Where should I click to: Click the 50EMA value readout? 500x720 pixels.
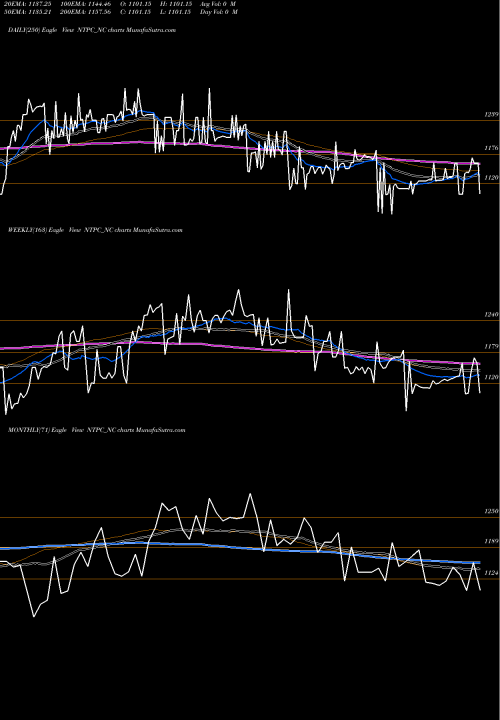(28, 12)
